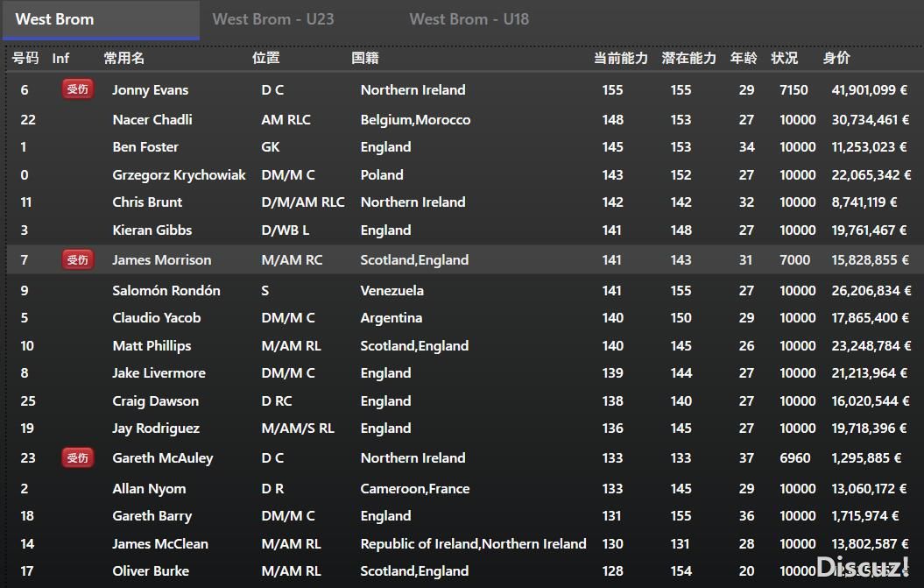Click Kieran Gibbs' value 19,761,467 €
The image size is (924, 588).
pos(869,230)
